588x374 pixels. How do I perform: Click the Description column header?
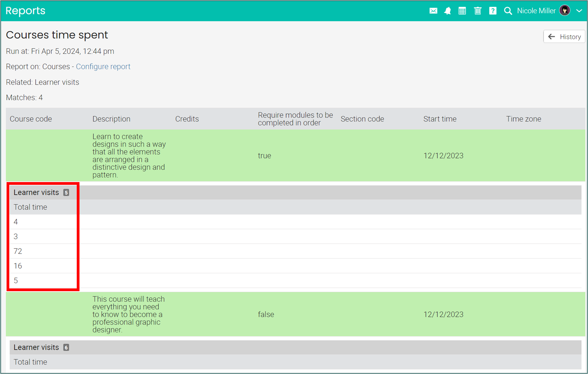[x=111, y=119]
